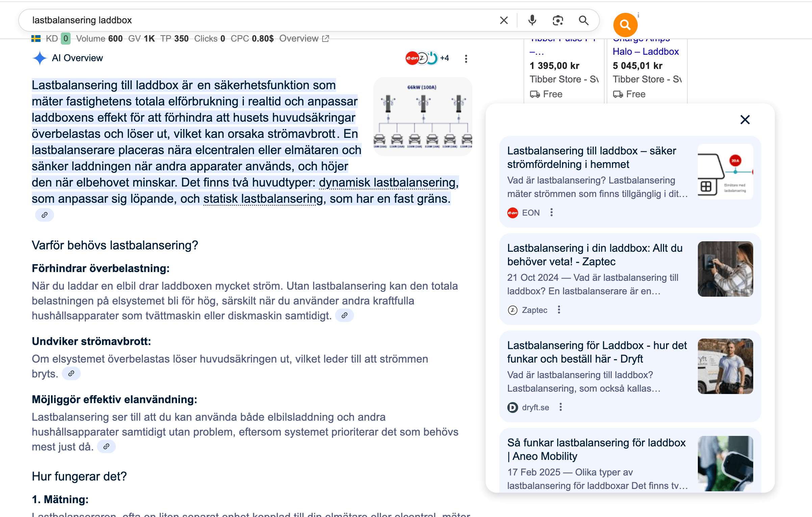Screen dimensions: 812x517
Task: Open source icons cluster showing +4
Action: click(x=427, y=58)
